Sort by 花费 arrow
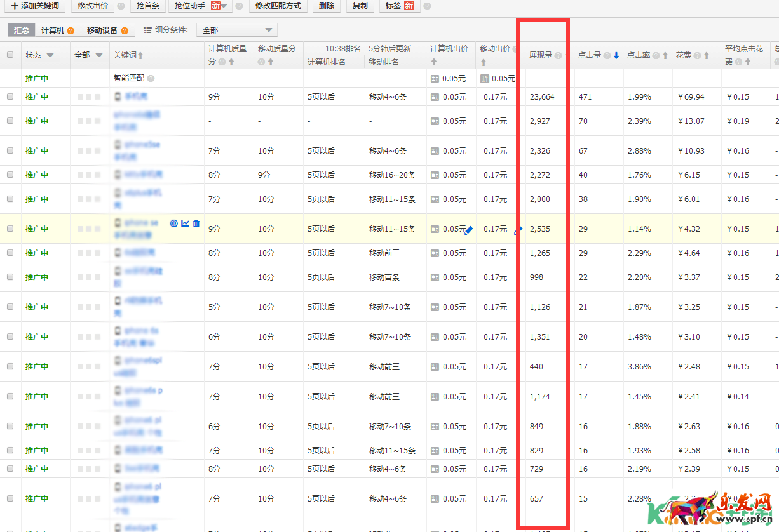This screenshot has height=532, width=779. coord(706,56)
